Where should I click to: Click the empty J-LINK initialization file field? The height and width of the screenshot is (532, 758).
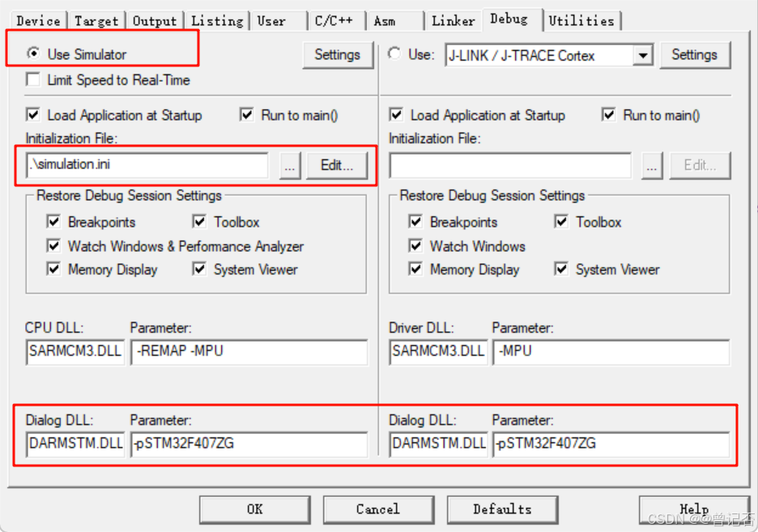pyautogui.click(x=510, y=164)
